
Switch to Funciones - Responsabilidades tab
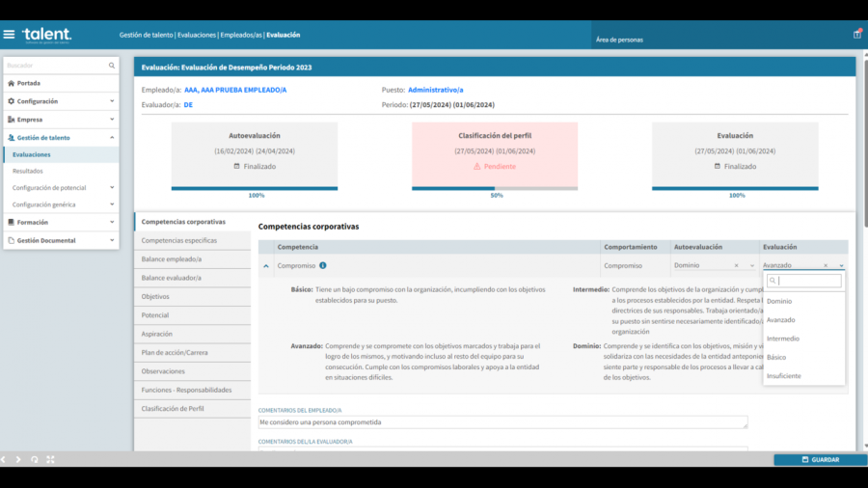[x=192, y=390]
